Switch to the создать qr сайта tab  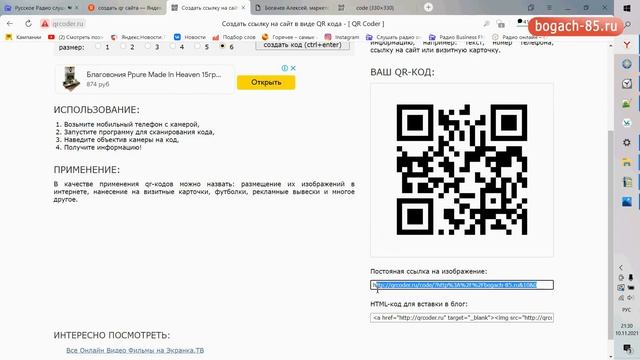(124, 8)
